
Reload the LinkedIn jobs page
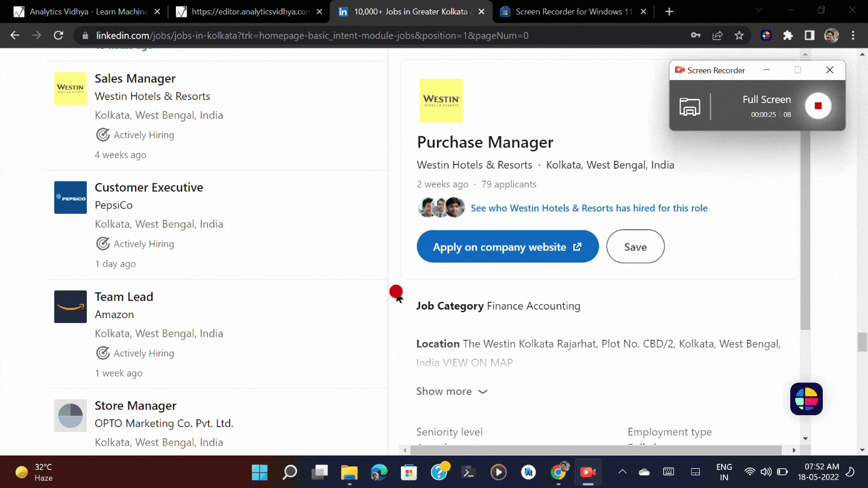tap(58, 36)
